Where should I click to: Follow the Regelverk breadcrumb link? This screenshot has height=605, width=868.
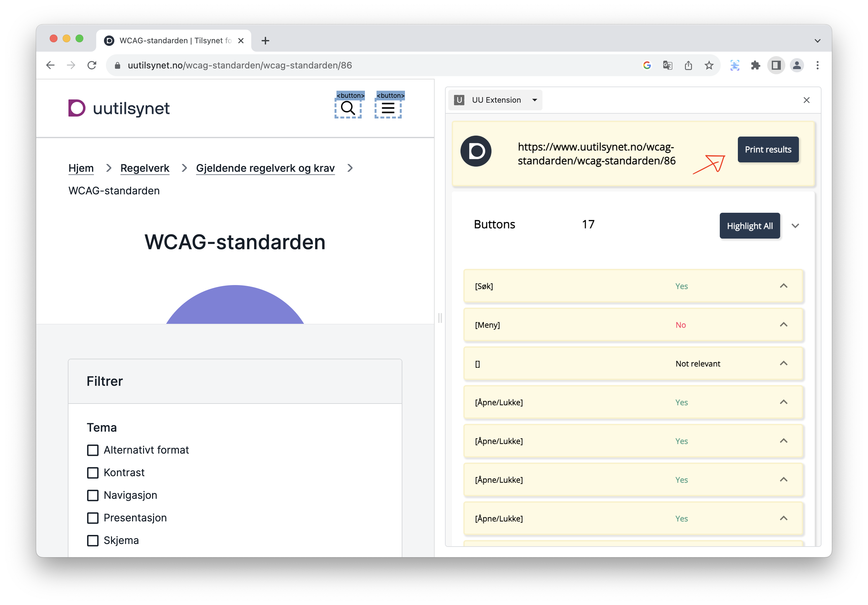point(145,168)
